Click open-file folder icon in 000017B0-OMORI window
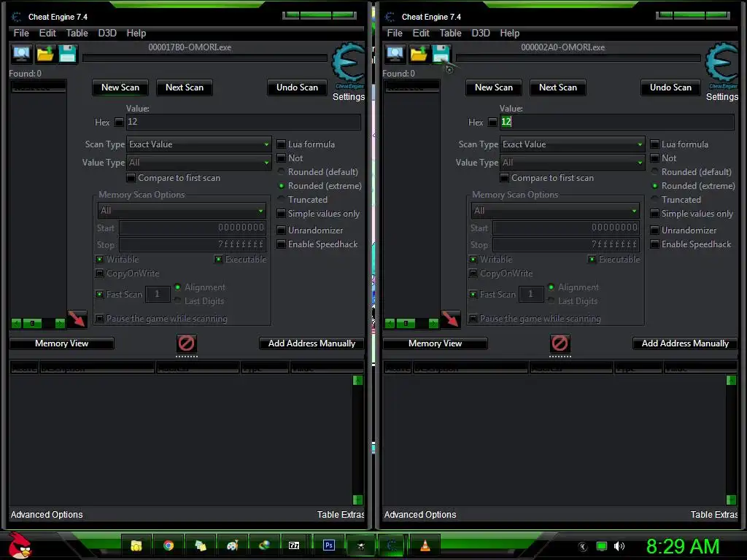The image size is (747, 560). pyautogui.click(x=45, y=54)
